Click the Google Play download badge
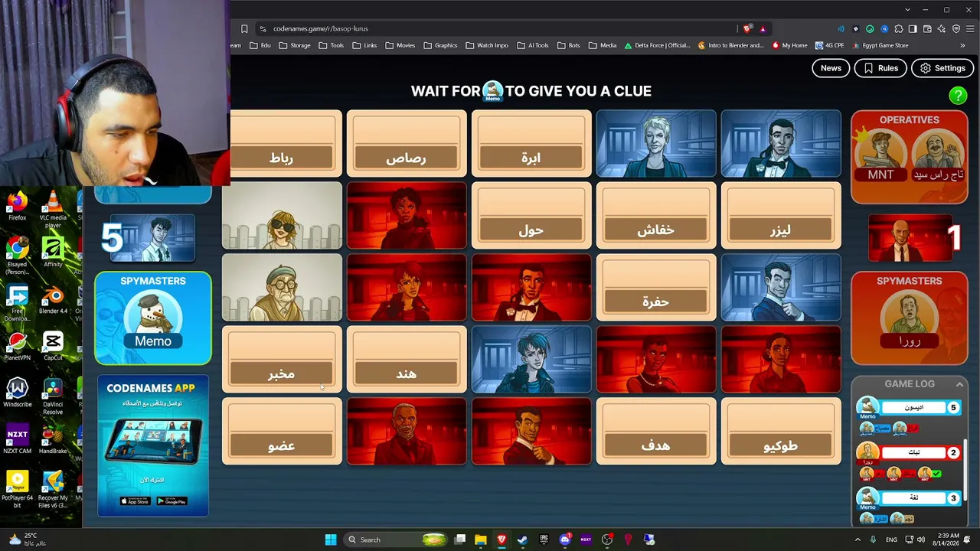Viewport: 980px width, 551px height. tap(171, 501)
